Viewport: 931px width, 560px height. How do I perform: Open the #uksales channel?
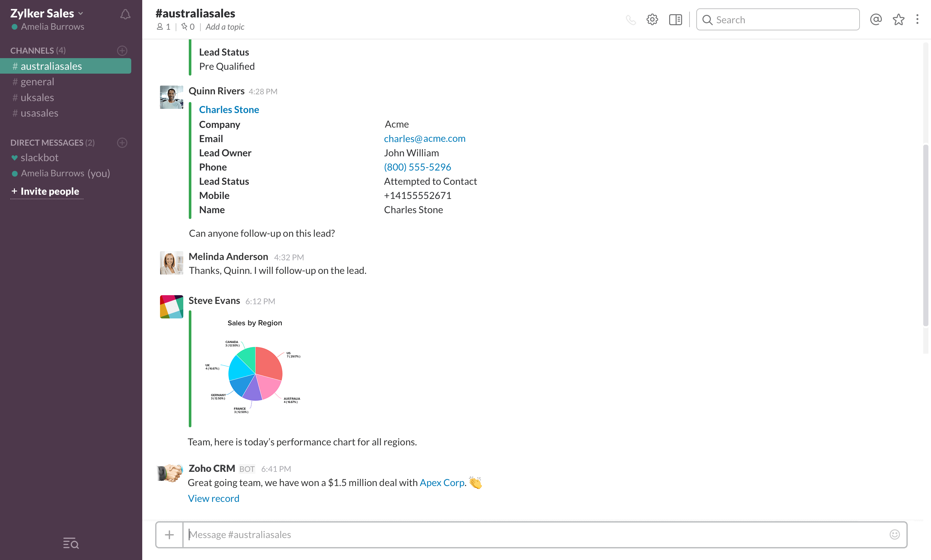37,98
